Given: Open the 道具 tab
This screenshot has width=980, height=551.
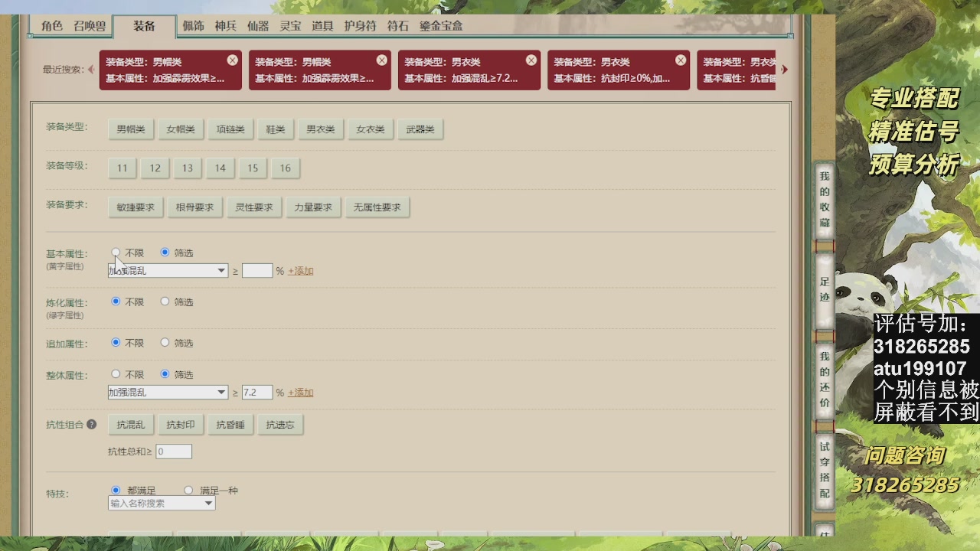Looking at the screenshot, I should coord(322,26).
